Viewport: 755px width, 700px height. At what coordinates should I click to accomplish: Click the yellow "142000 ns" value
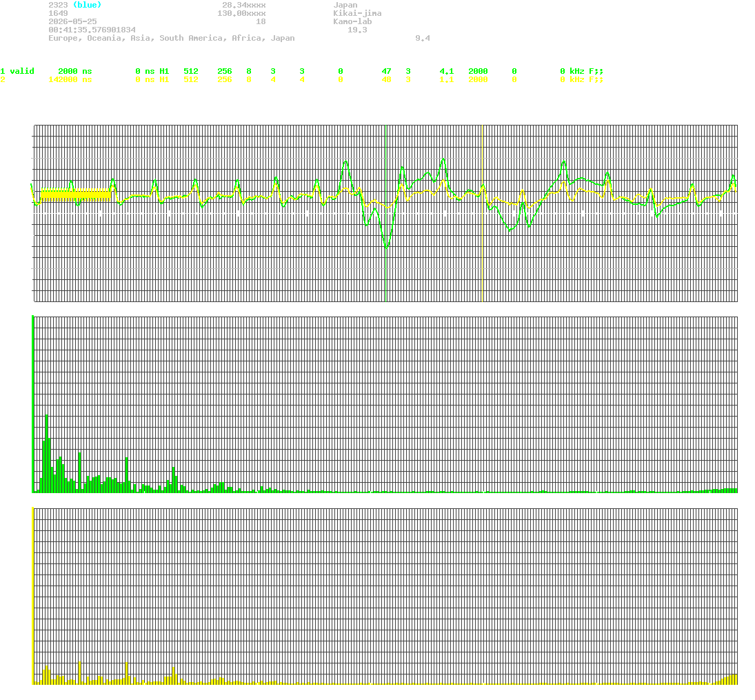tap(70, 79)
